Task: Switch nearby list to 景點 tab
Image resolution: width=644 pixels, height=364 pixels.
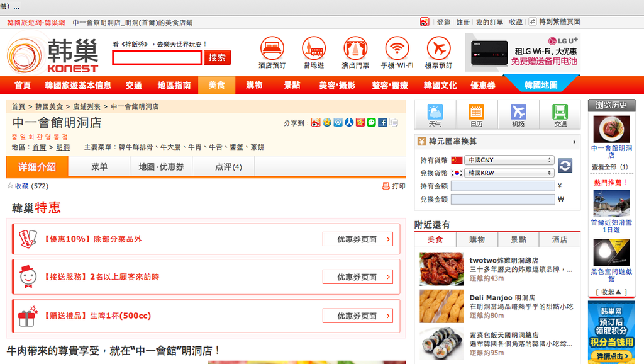Action: point(518,239)
